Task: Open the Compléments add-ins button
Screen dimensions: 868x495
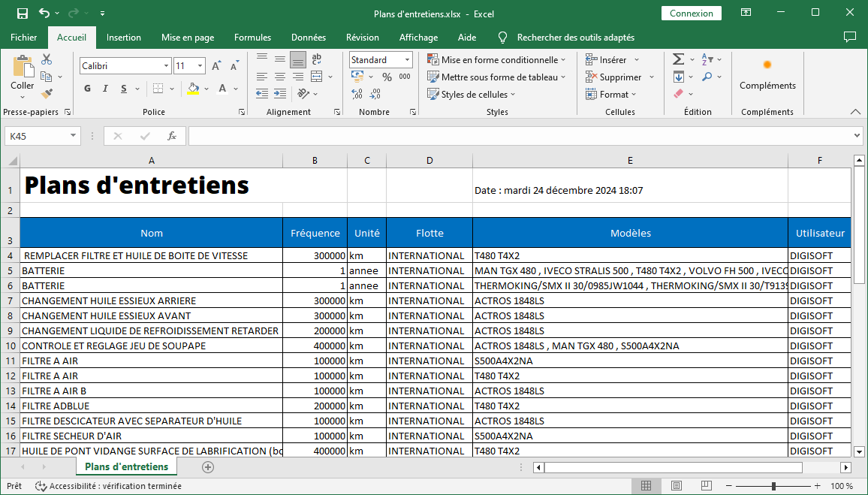Action: pyautogui.click(x=767, y=75)
